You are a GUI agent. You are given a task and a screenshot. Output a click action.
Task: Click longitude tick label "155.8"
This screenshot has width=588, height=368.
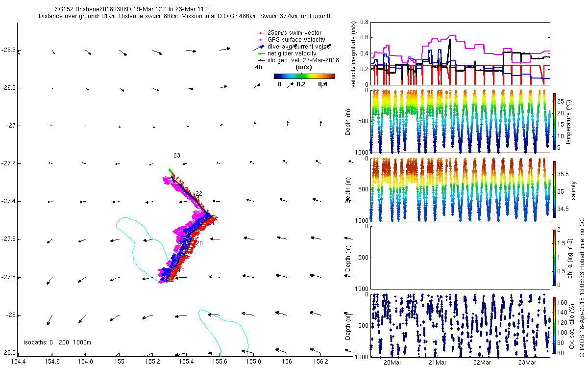click(x=253, y=362)
